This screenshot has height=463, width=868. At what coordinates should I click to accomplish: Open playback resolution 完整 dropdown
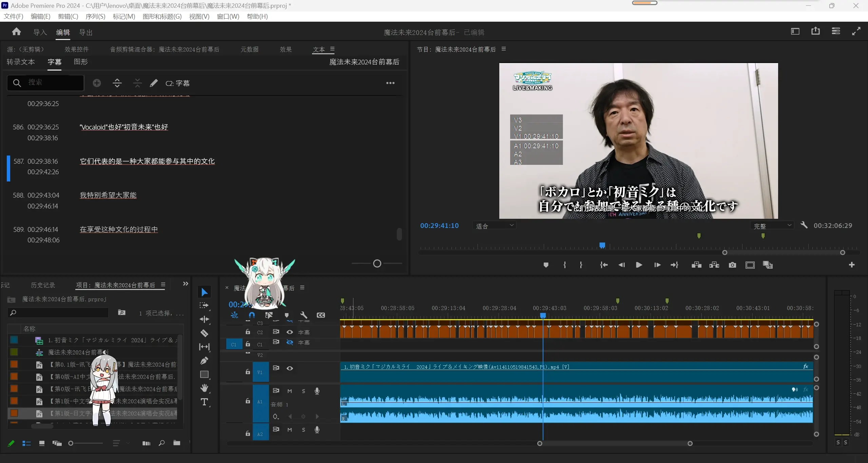(x=772, y=226)
